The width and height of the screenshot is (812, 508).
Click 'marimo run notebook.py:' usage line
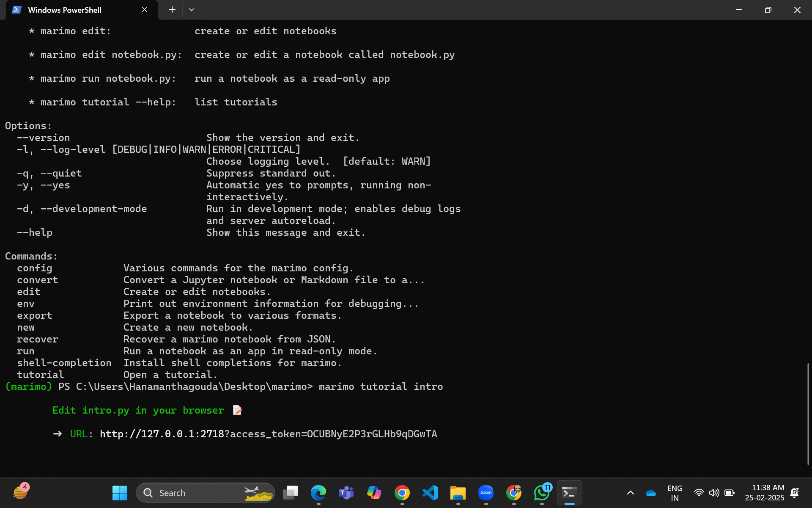[x=108, y=78]
